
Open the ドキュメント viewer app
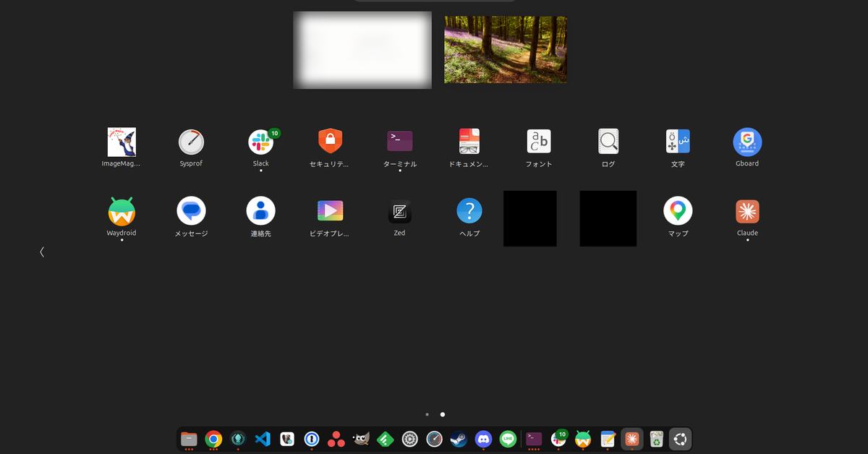(x=469, y=141)
